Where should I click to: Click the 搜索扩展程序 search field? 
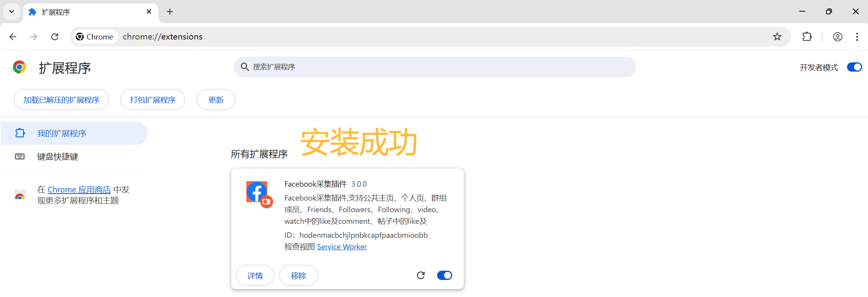point(434,67)
